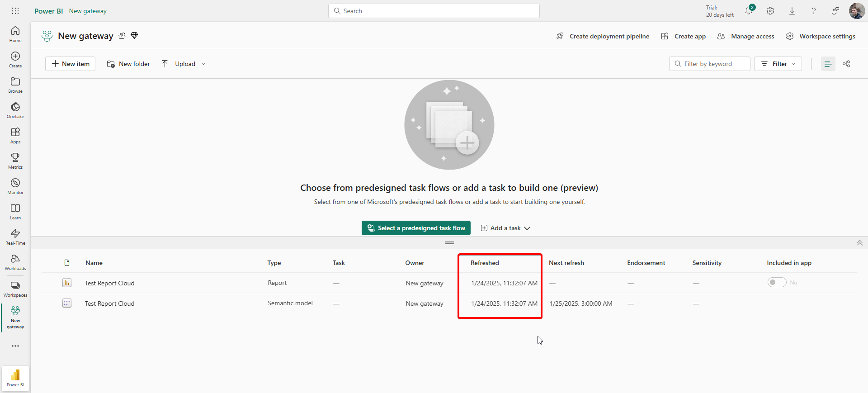
Task: Open Browse in the left navigation
Action: point(15,85)
